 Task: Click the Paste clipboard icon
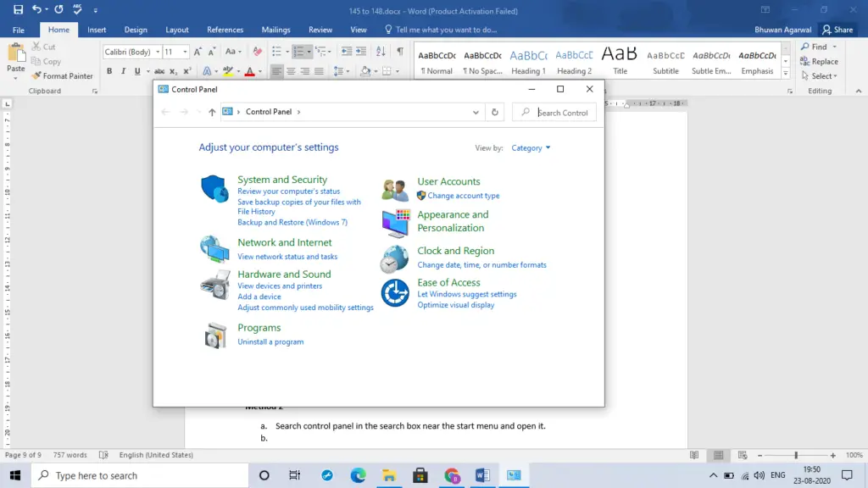tap(16, 53)
